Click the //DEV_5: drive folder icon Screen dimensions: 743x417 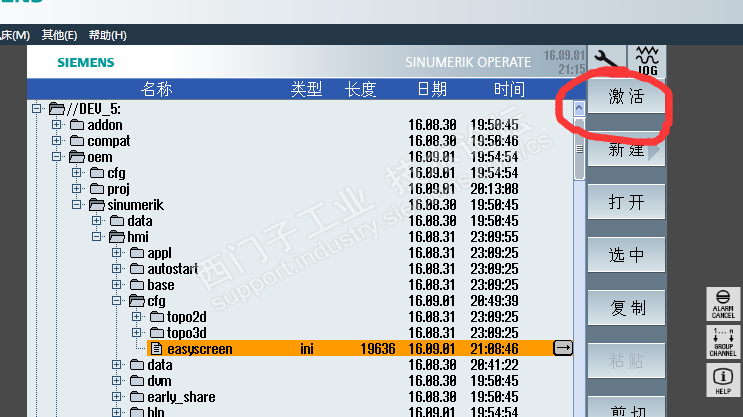(56, 109)
